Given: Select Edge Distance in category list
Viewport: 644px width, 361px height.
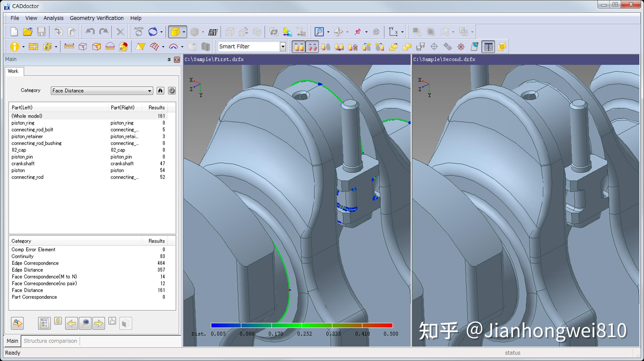Looking at the screenshot, I should pos(27,270).
